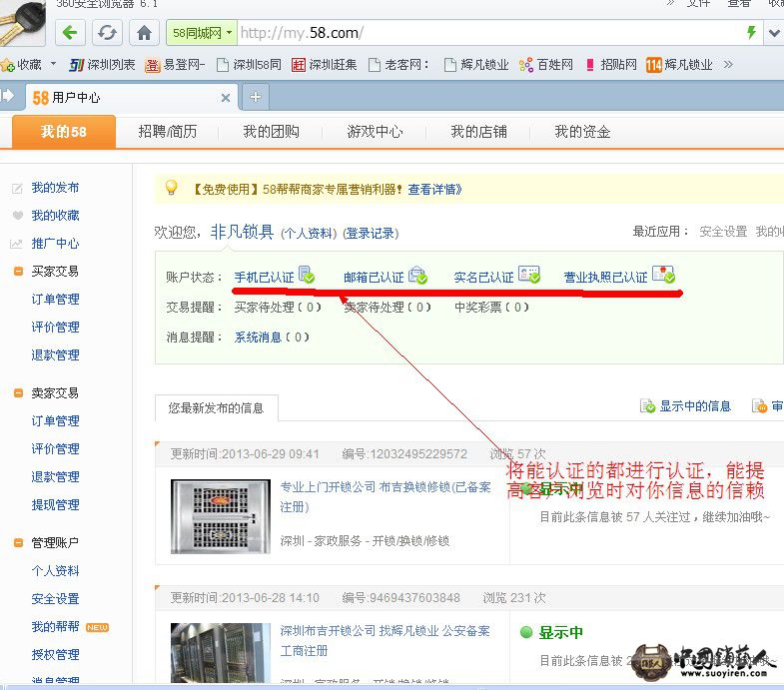
Task: Open 深圳布吉开锁公司 listing title
Action: point(385,640)
